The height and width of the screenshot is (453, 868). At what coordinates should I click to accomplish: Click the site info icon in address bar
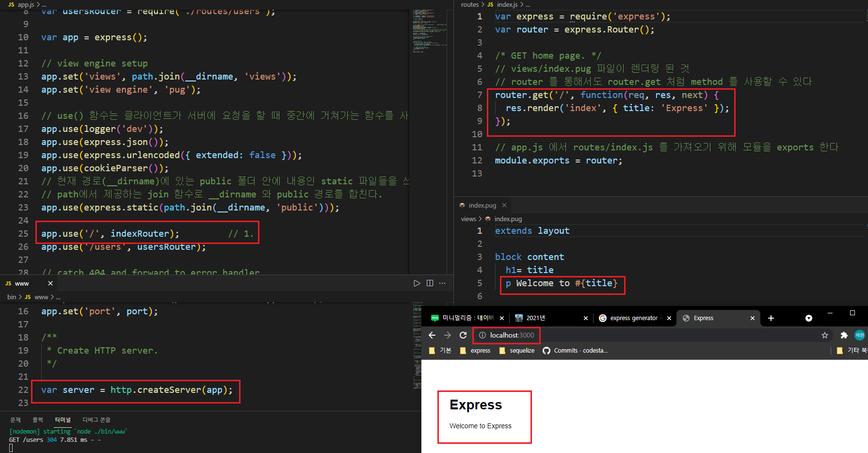[x=482, y=335]
